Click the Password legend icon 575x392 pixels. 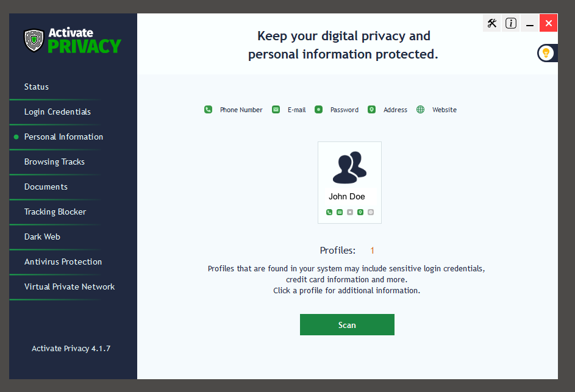318,109
